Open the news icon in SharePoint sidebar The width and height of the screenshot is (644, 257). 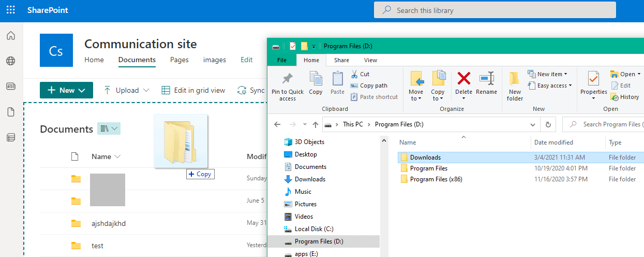11,86
